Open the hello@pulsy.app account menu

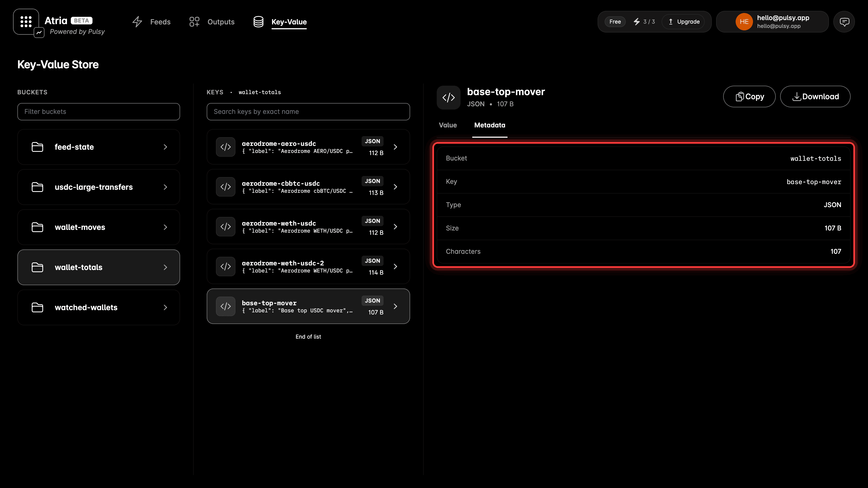point(772,22)
